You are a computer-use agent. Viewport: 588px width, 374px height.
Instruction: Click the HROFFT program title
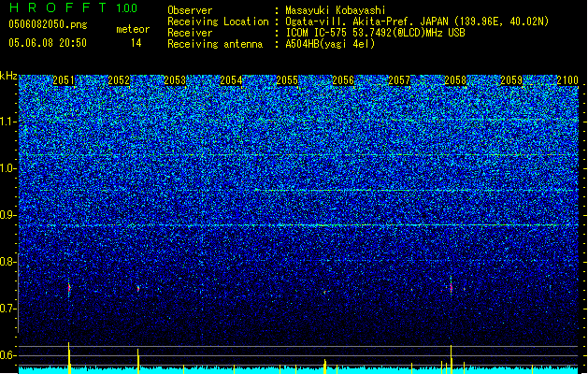58,7
